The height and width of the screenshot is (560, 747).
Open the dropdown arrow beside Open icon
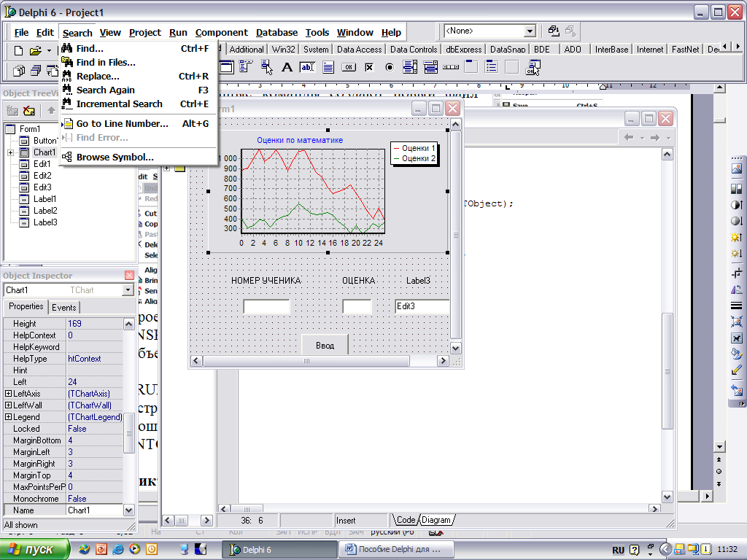pos(49,50)
